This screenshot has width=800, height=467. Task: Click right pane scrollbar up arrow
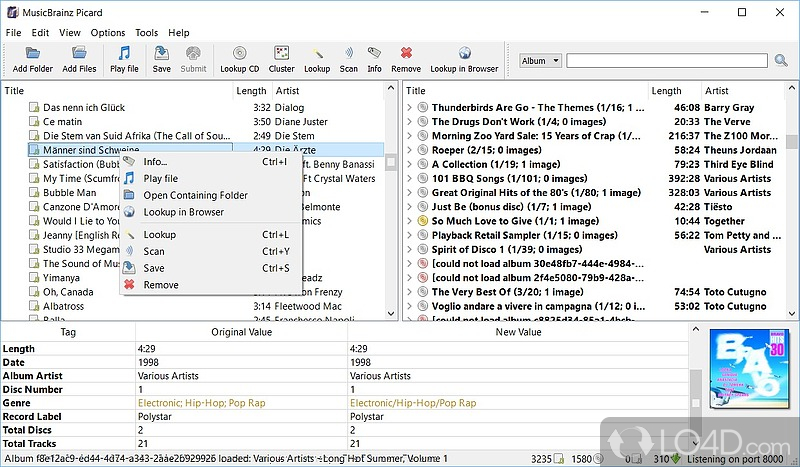791,88
